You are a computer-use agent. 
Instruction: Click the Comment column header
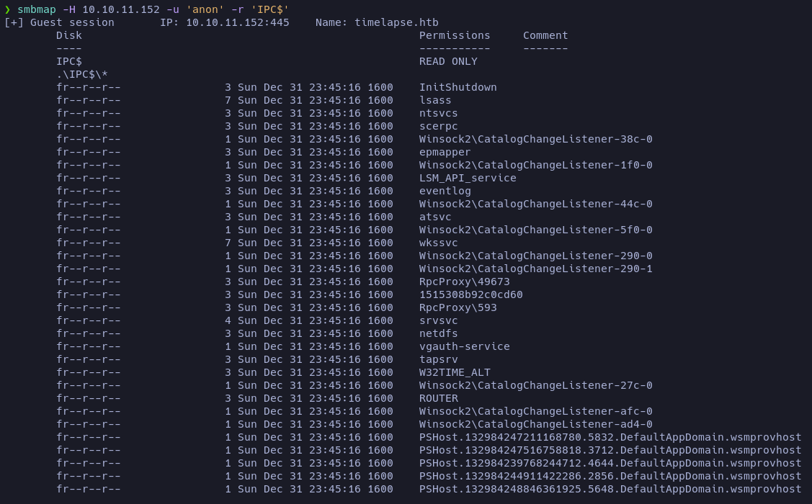(x=545, y=35)
